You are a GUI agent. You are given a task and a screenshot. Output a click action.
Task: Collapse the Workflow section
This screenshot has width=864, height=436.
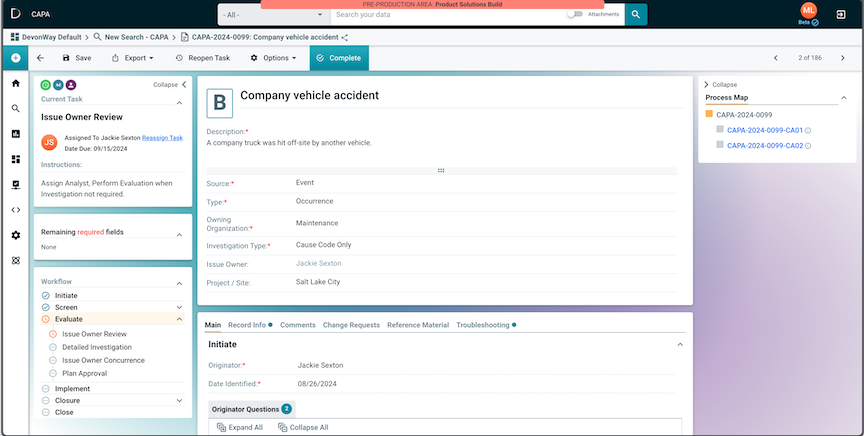coord(179,283)
